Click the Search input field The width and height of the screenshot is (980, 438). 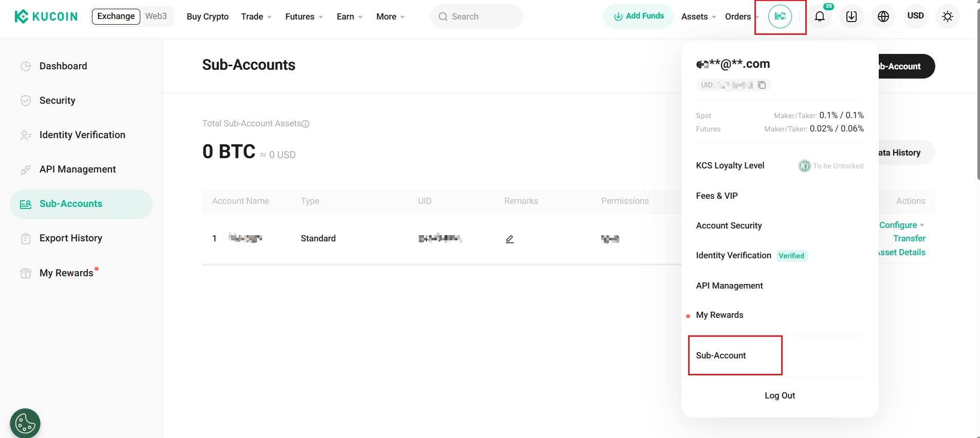(477, 16)
